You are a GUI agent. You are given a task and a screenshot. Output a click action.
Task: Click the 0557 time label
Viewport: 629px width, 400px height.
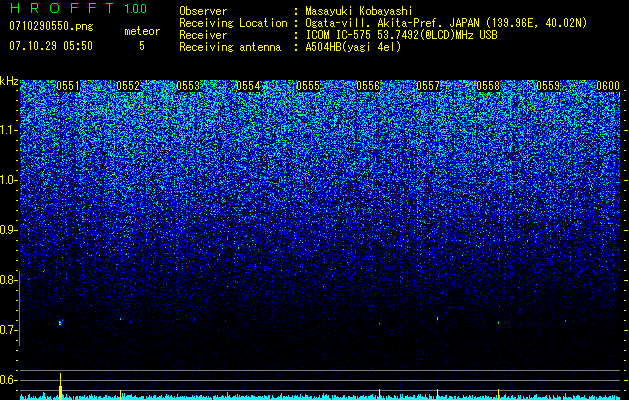[428, 86]
